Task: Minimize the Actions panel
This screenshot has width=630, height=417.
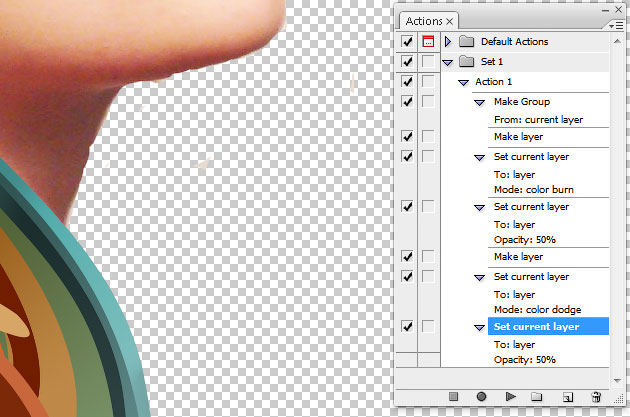Action: coord(605,10)
